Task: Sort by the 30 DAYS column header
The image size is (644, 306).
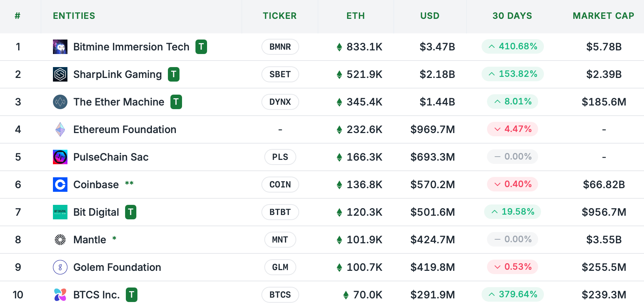Action: click(x=512, y=16)
